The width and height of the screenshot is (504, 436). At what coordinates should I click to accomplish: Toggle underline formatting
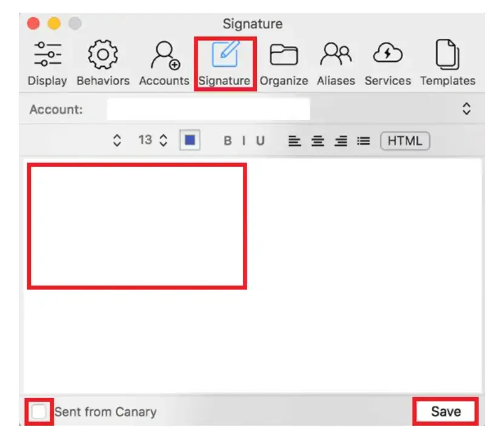click(x=260, y=141)
